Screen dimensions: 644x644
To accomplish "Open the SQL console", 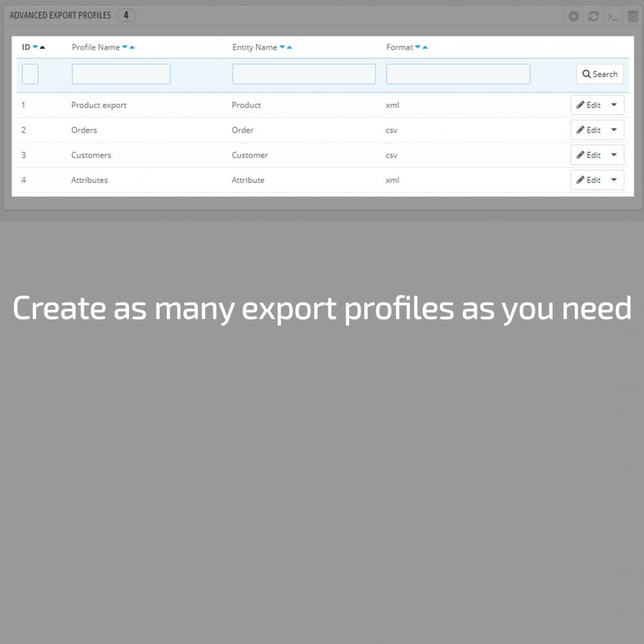I will point(613,16).
